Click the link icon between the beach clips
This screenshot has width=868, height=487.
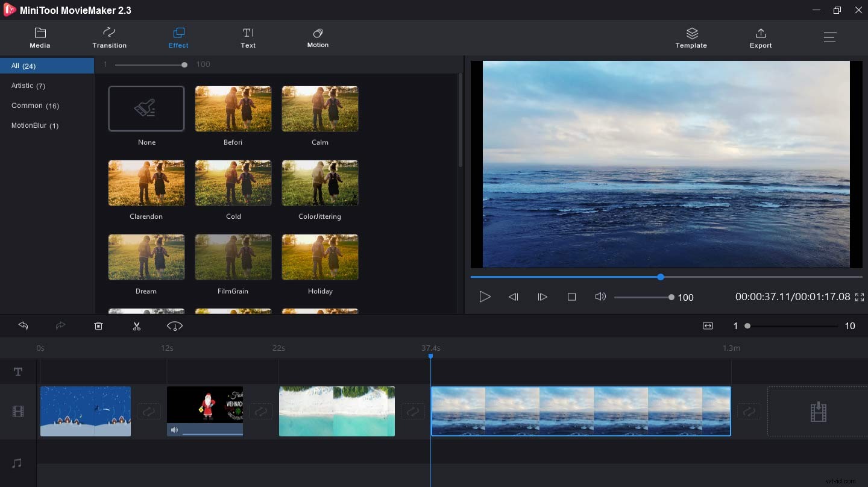coord(413,412)
